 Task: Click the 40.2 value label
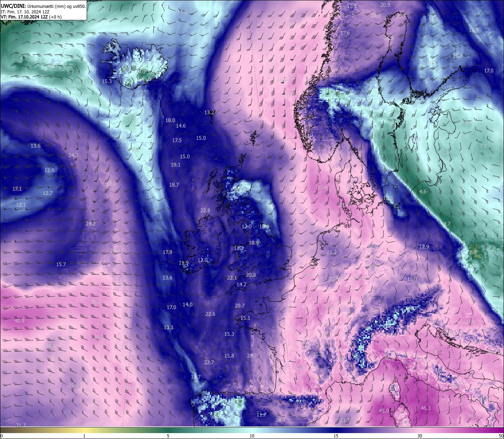click(439, 352)
